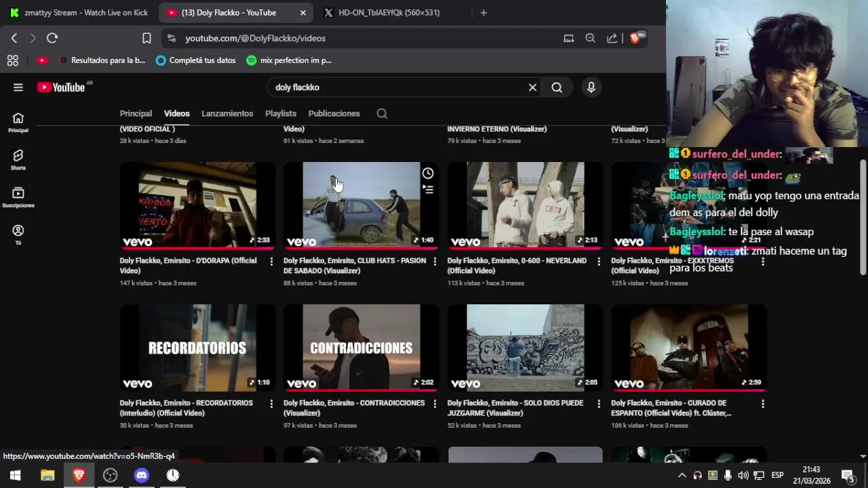Open Windows Start menu
Screen dimensions: 868x488
15,475
